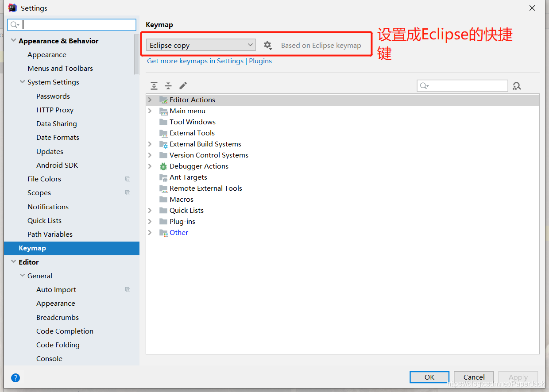Select Keymap in the settings sidebar
549x392 pixels.
pos(72,248)
